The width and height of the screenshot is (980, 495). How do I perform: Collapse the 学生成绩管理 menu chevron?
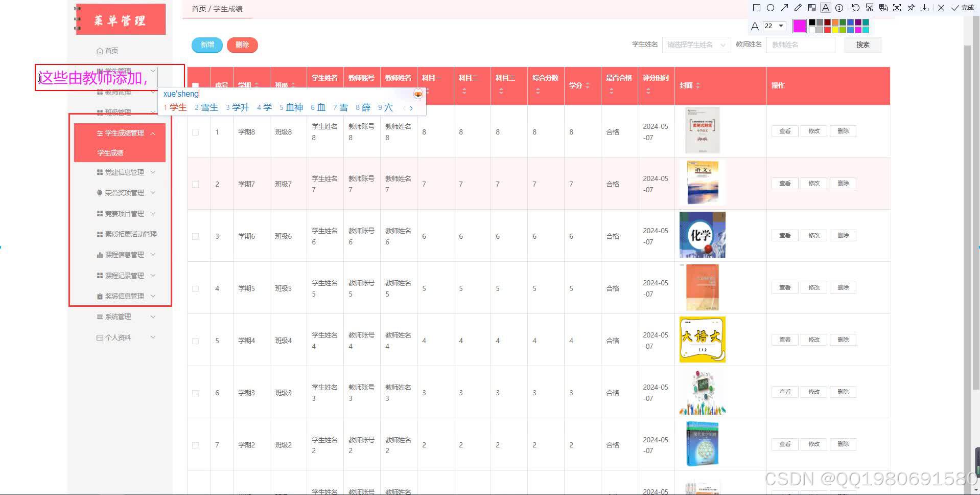pyautogui.click(x=153, y=133)
